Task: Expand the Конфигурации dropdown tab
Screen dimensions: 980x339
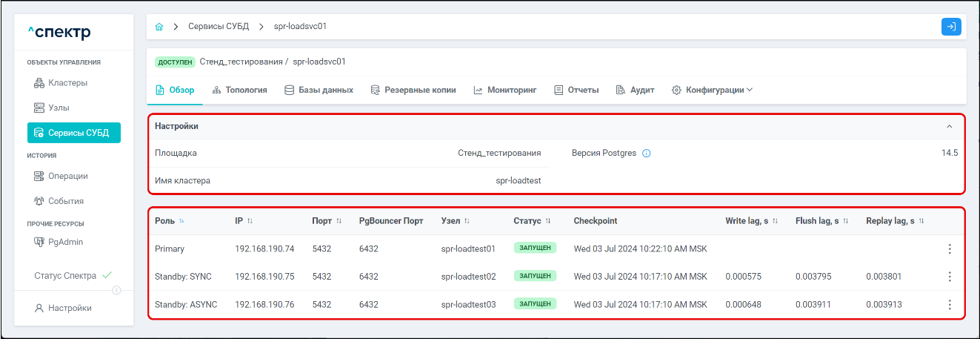Action: click(x=712, y=90)
